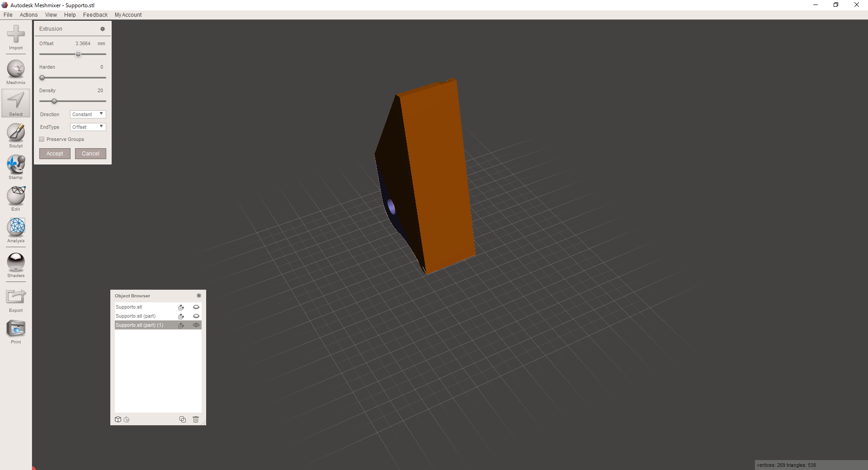This screenshot has height=470, width=868.
Task: Open the Import tool
Action: point(16,37)
